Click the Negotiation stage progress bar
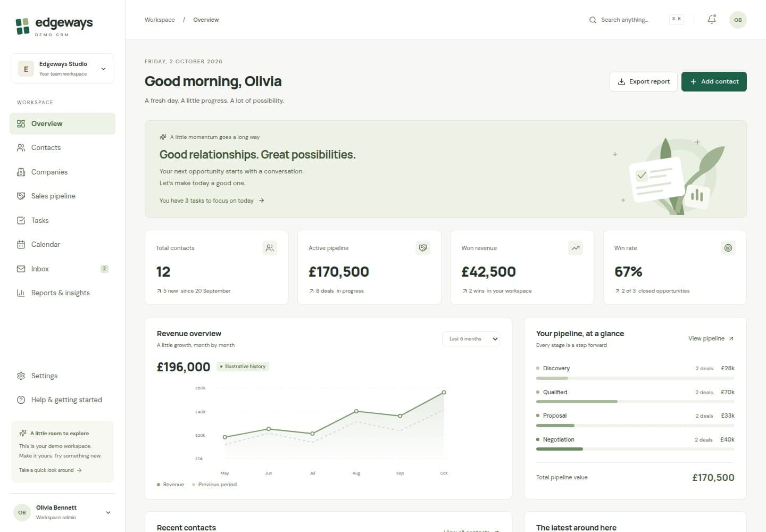This screenshot has height=532, width=766. click(635, 449)
